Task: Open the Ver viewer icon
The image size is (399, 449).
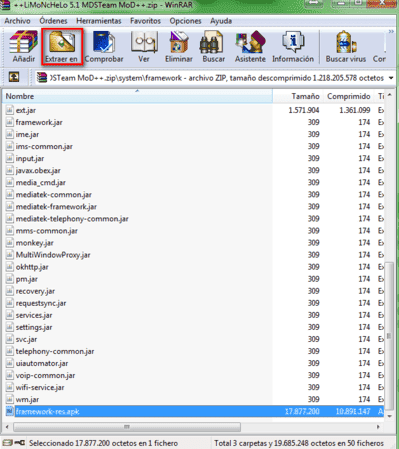Action: pos(144,47)
